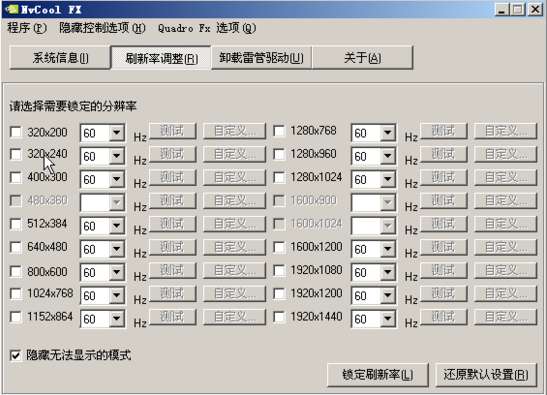Expand the 1920x1440 Hz combo box
The width and height of the screenshot is (547, 395).
pyautogui.click(x=373, y=319)
